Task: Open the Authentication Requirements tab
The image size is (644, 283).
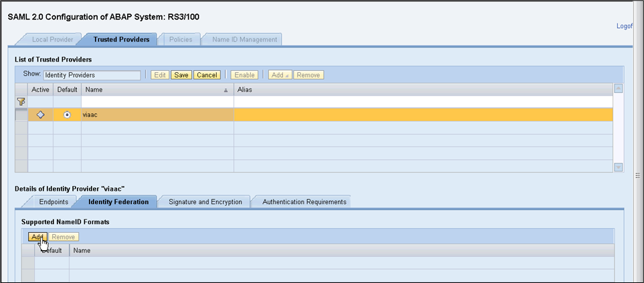Action: [x=304, y=201]
